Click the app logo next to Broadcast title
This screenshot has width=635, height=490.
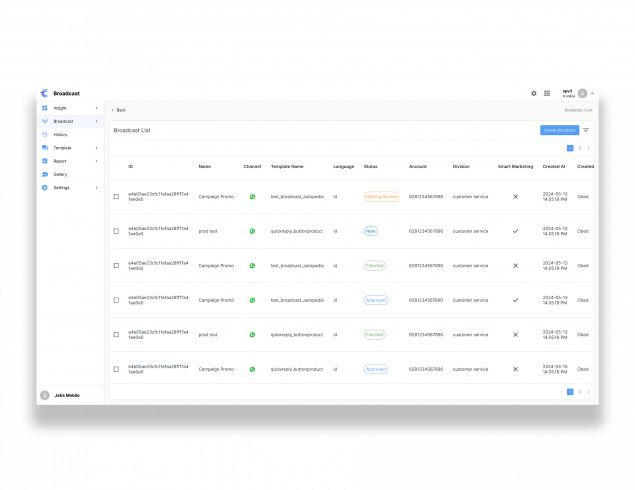[x=44, y=93]
